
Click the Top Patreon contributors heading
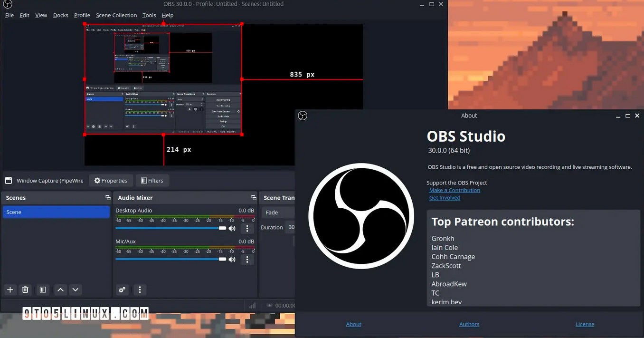(x=502, y=222)
